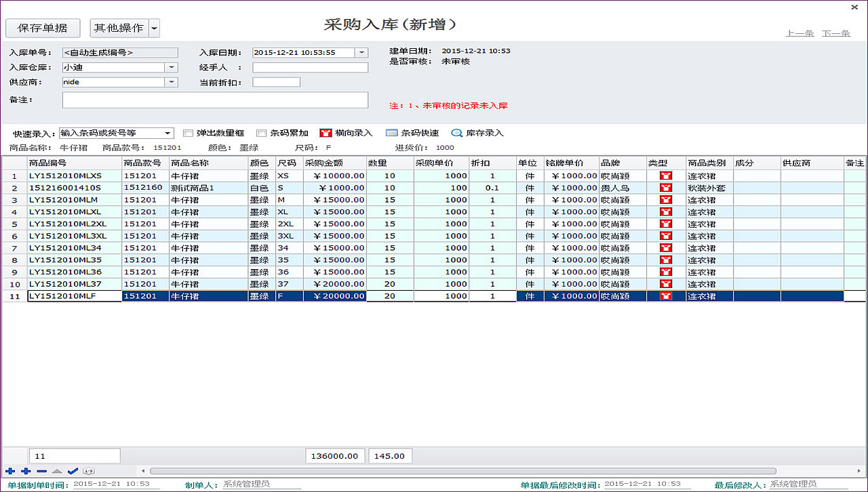Image resolution: width=868 pixels, height=492 pixels.
Task: Click the 1-9 numbering icon in bottom toolbar
Action: [89, 471]
